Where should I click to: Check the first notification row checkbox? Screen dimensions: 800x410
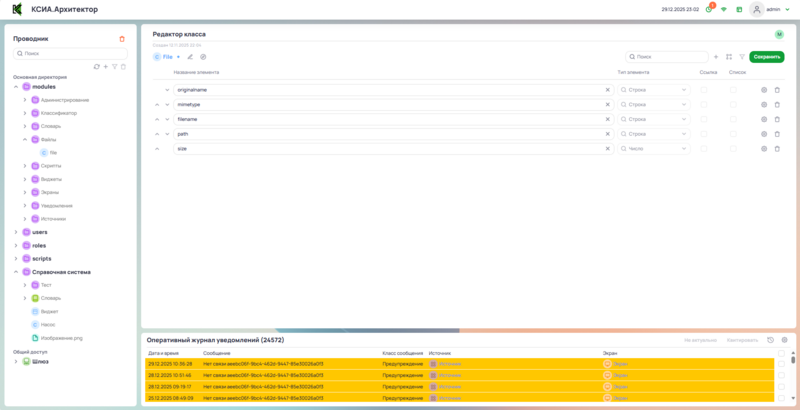click(x=781, y=364)
